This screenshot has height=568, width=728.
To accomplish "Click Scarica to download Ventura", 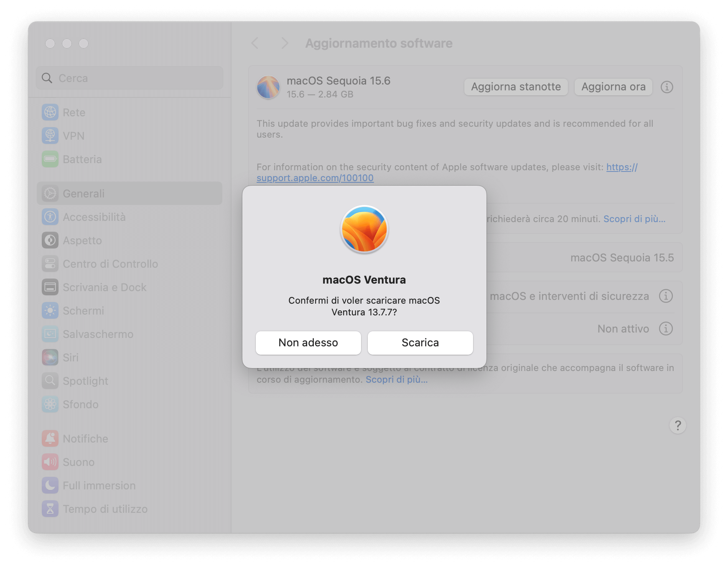I will tap(420, 343).
